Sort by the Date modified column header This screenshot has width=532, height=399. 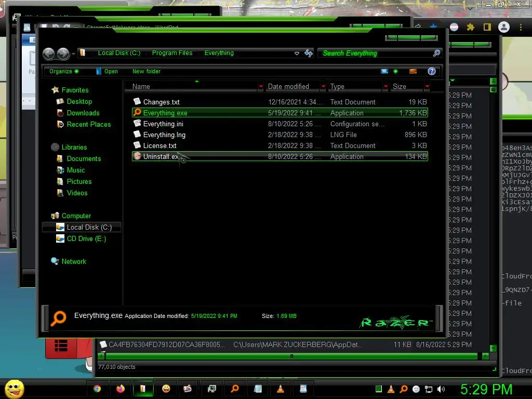(x=292, y=87)
